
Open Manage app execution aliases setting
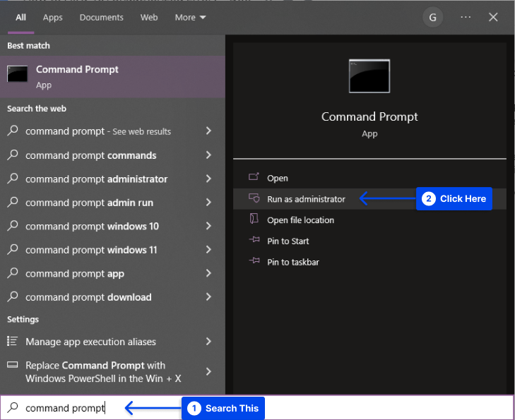click(x=112, y=342)
